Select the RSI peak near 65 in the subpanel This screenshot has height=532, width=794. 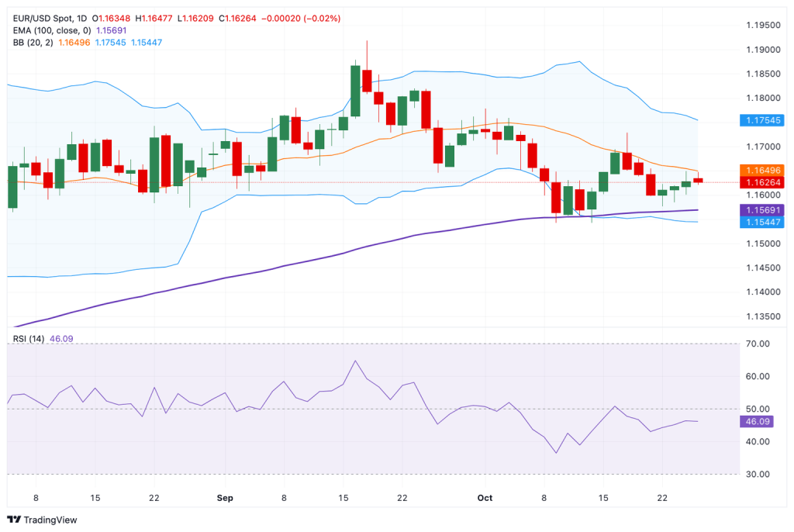coord(355,361)
